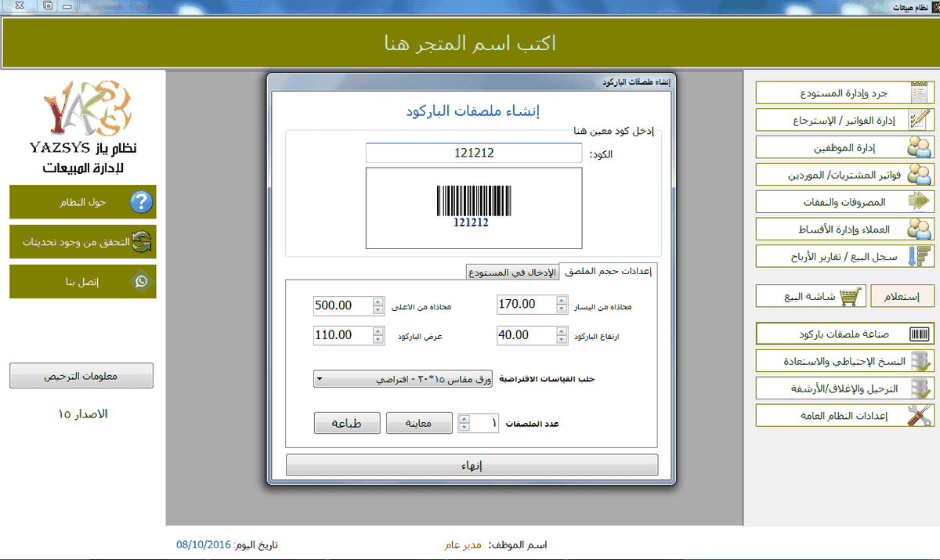Open customers and installments management (العملاء وإدارة الأقساط)

844,229
